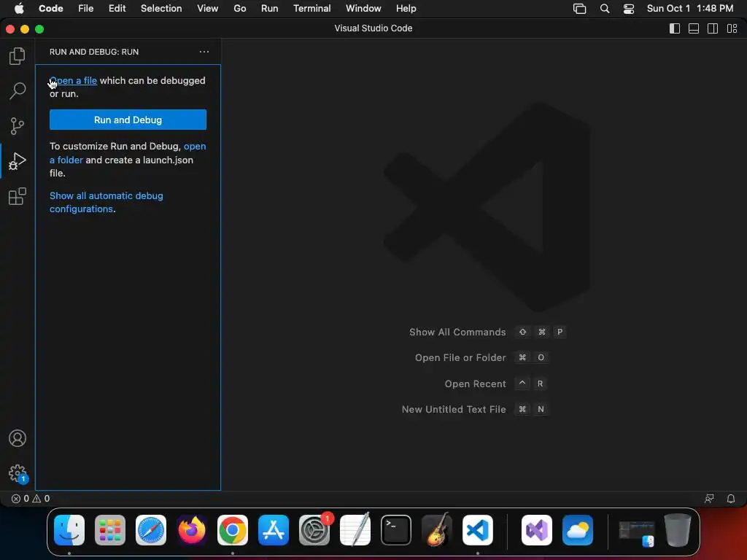Launch Firefox from the Dock

pos(192,530)
